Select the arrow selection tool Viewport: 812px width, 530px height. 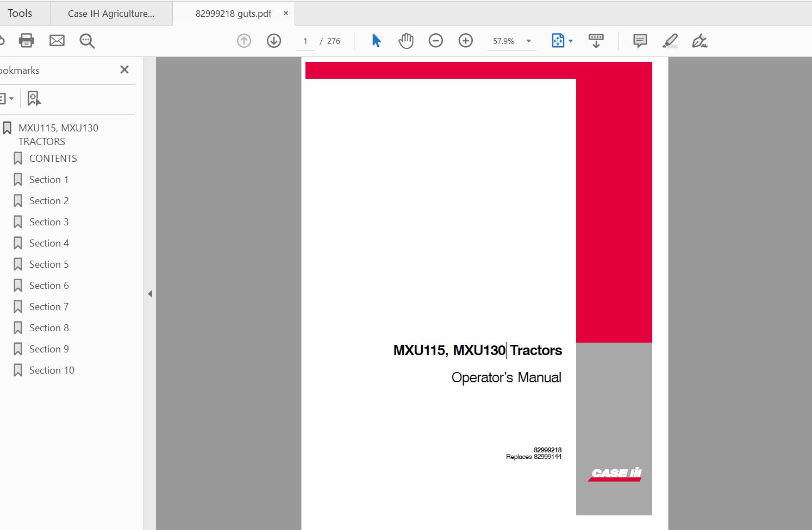point(376,41)
